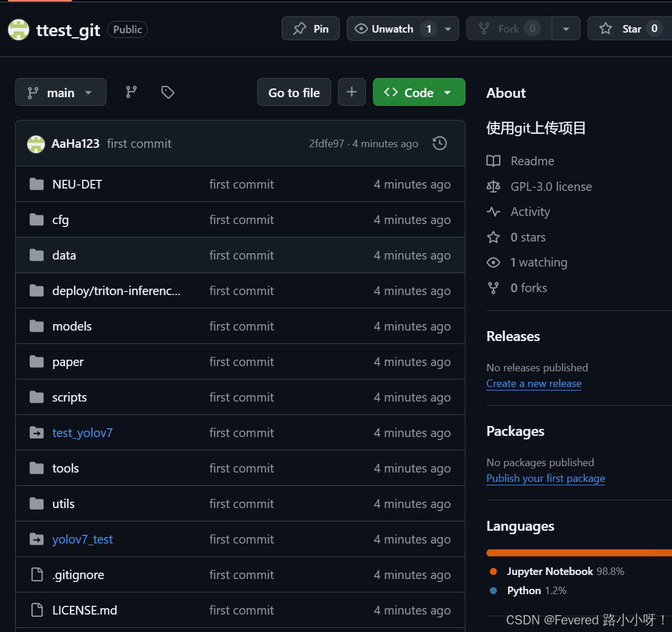This screenshot has width=672, height=632.
Task: Click the test_yolov7 submodule icon
Action: (37, 433)
